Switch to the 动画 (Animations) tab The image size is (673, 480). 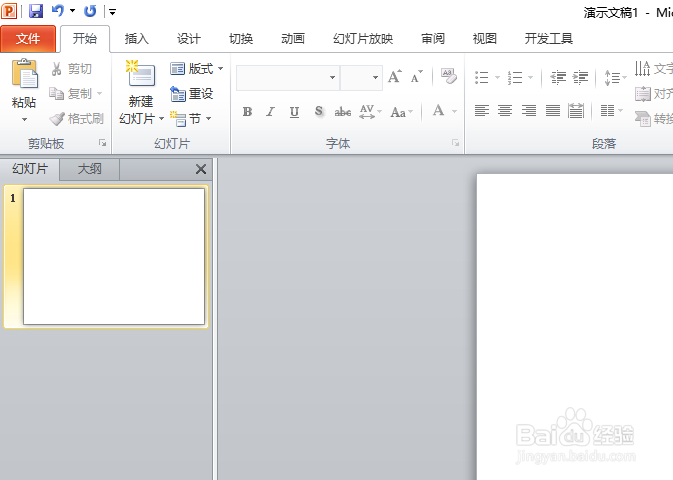pos(293,39)
